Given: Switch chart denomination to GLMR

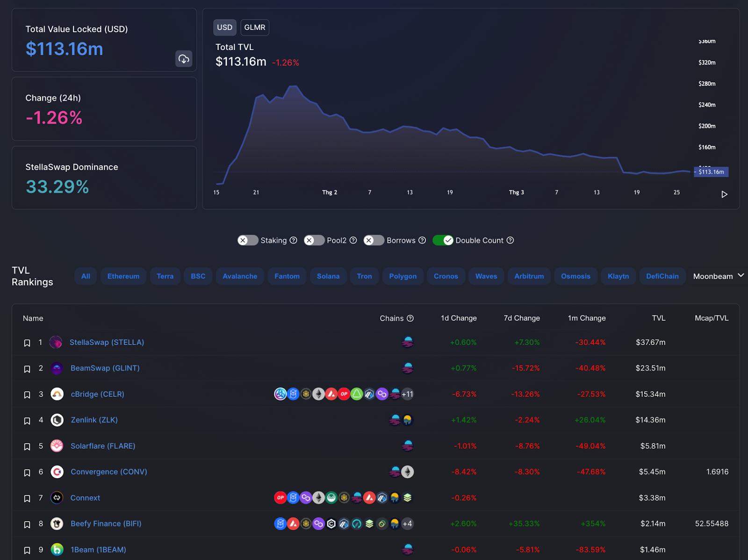Looking at the screenshot, I should (255, 28).
